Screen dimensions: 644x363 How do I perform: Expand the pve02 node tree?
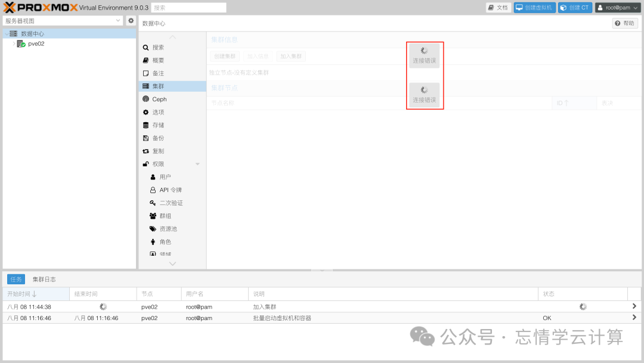14,44
